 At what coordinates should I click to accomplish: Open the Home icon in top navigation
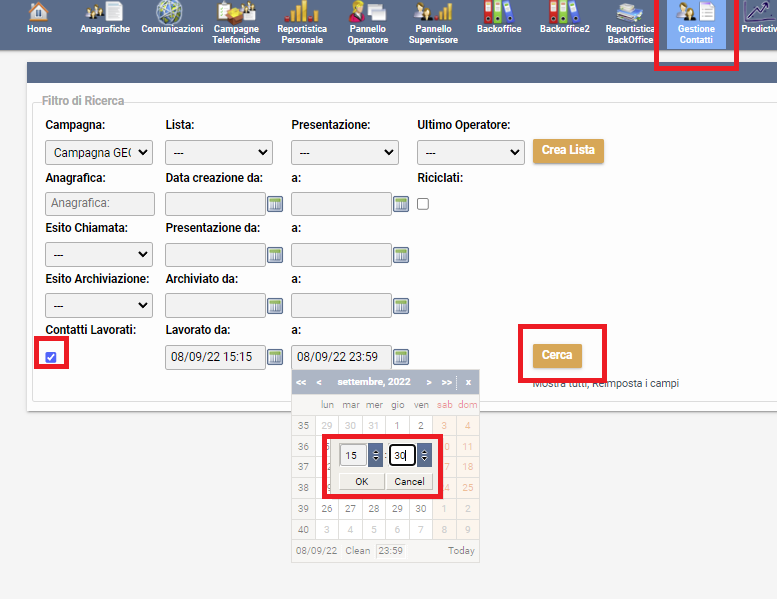39,20
